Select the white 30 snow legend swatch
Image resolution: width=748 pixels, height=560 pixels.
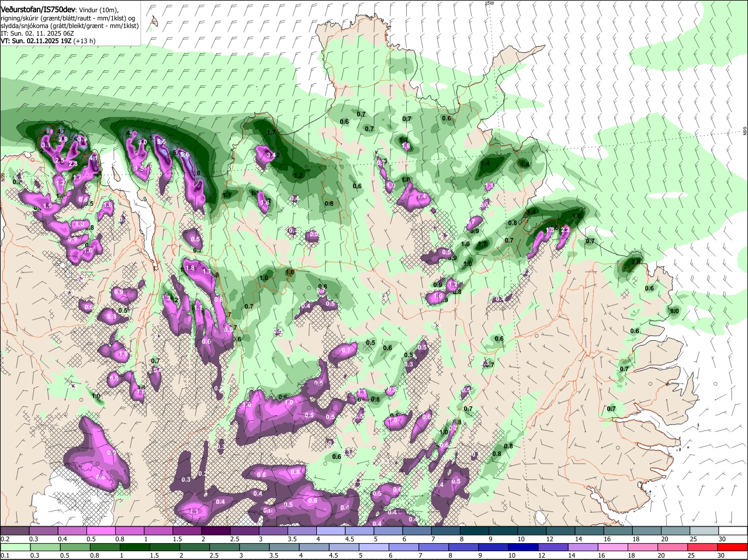point(733,530)
